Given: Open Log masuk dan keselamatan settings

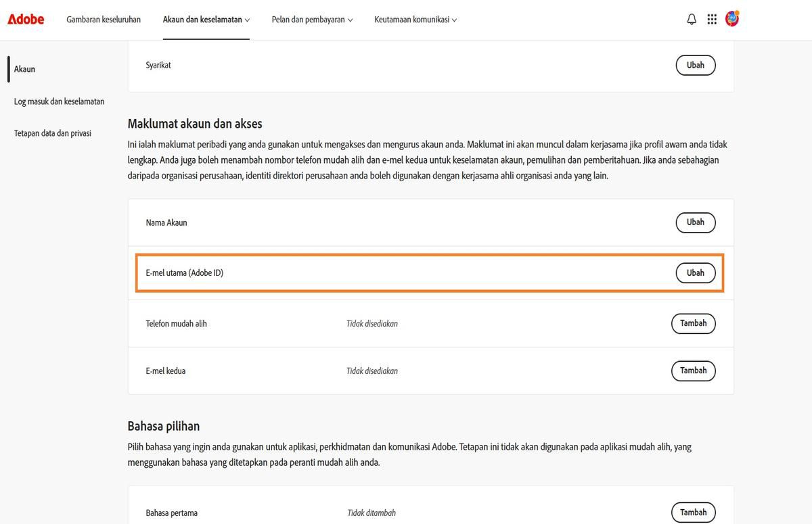Looking at the screenshot, I should point(59,101).
